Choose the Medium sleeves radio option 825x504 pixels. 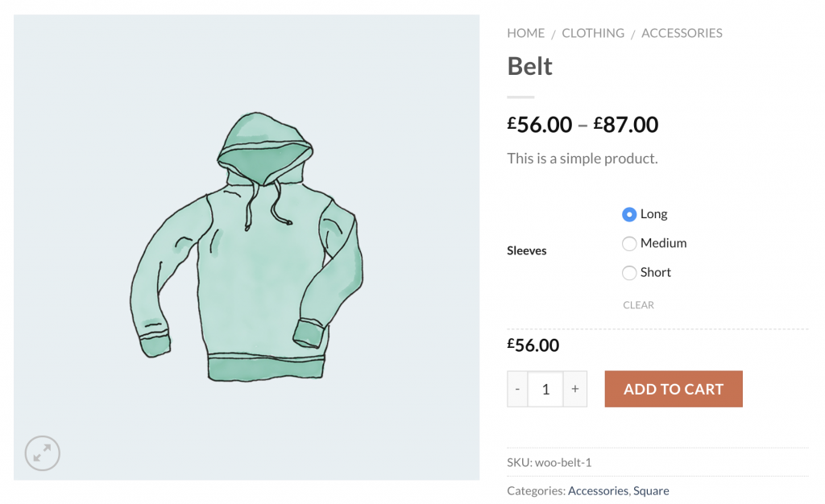click(x=628, y=243)
